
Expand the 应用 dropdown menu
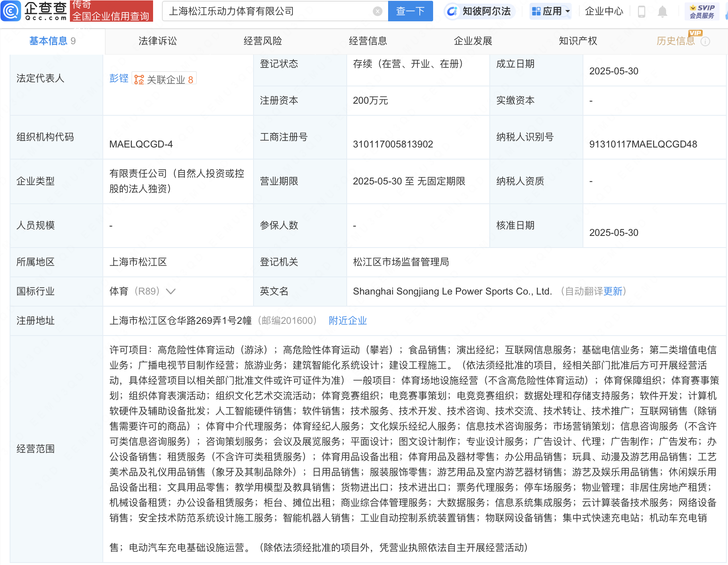550,11
